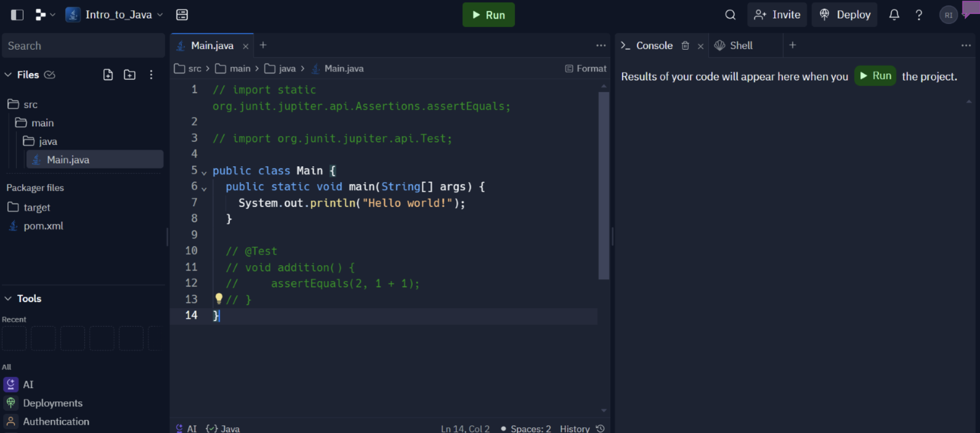Viewport: 980px width, 433px height.
Task: Click the inline Run button in console message
Action: point(875,76)
